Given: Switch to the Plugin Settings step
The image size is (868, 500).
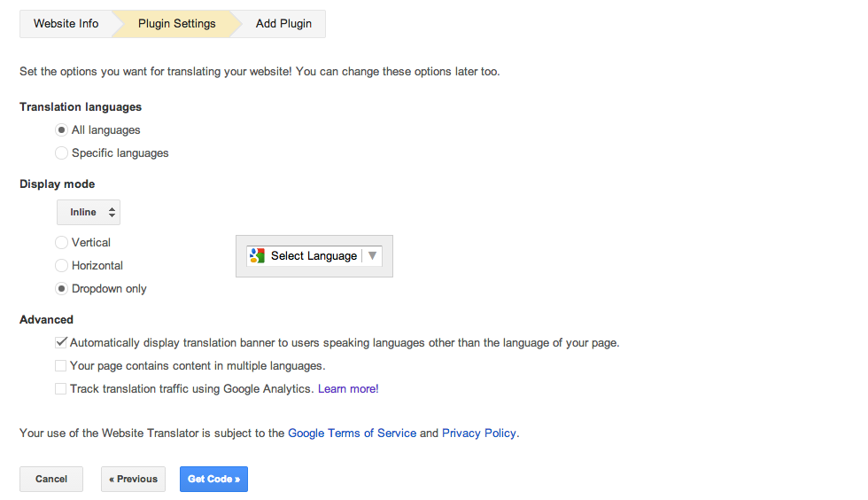Looking at the screenshot, I should [176, 24].
